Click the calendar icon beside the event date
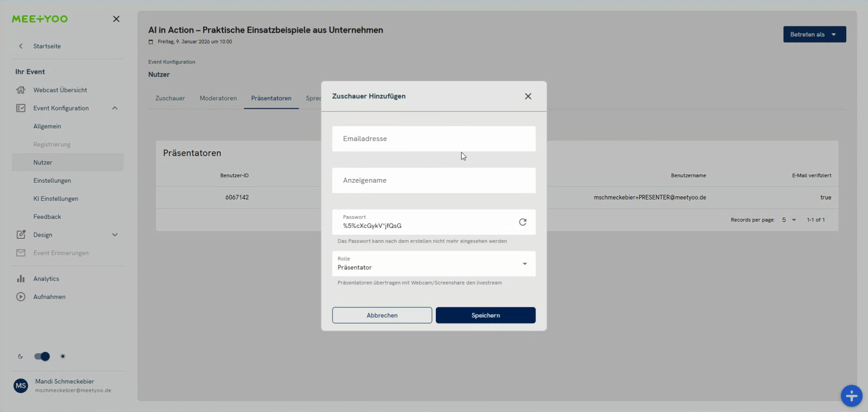The width and height of the screenshot is (868, 412). pos(151,42)
